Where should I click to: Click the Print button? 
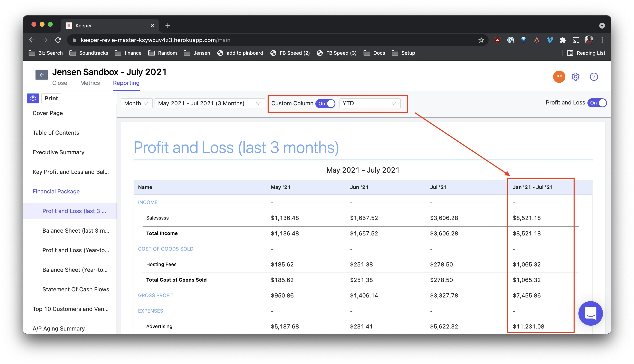click(51, 98)
